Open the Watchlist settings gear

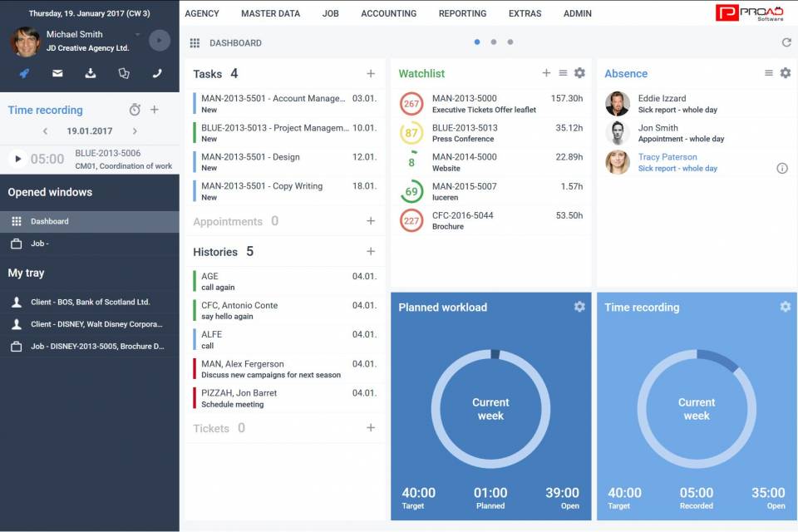click(x=579, y=73)
